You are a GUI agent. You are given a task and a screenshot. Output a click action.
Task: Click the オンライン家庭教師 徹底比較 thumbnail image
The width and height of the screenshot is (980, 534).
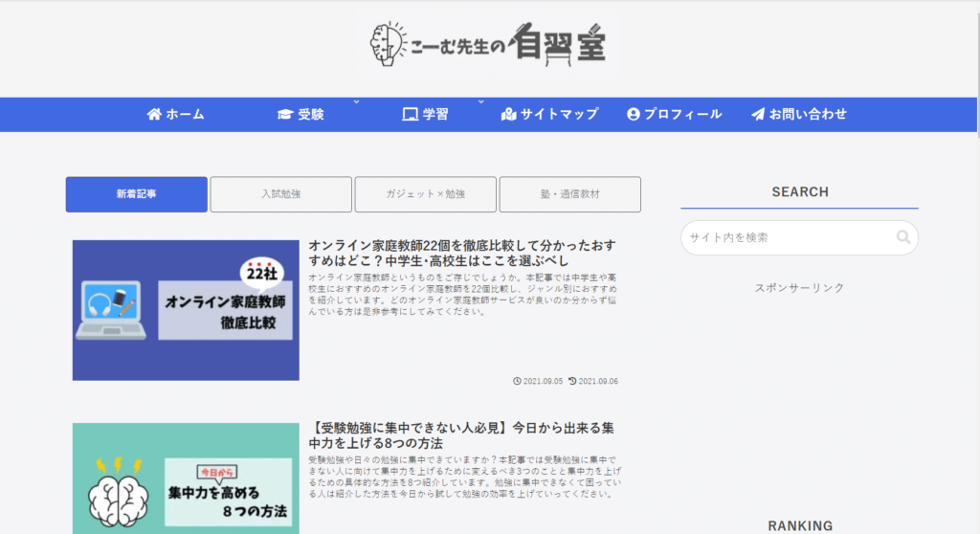pyautogui.click(x=186, y=310)
